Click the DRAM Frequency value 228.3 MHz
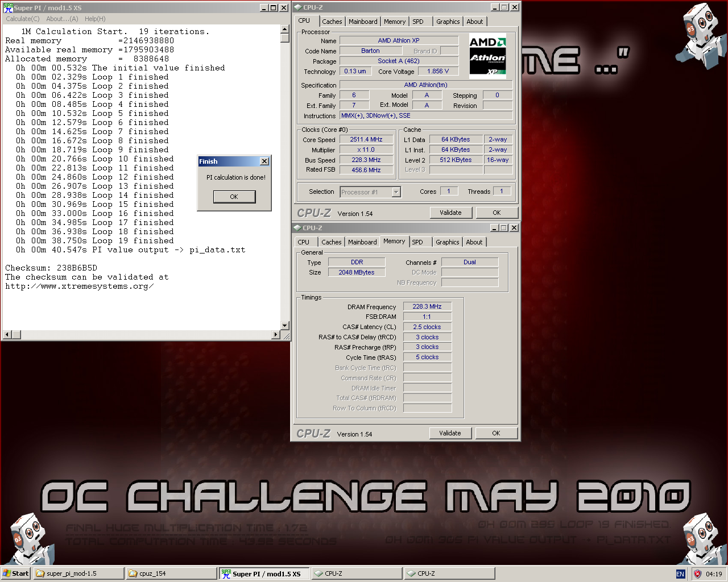This screenshot has height=582, width=728. coord(427,306)
